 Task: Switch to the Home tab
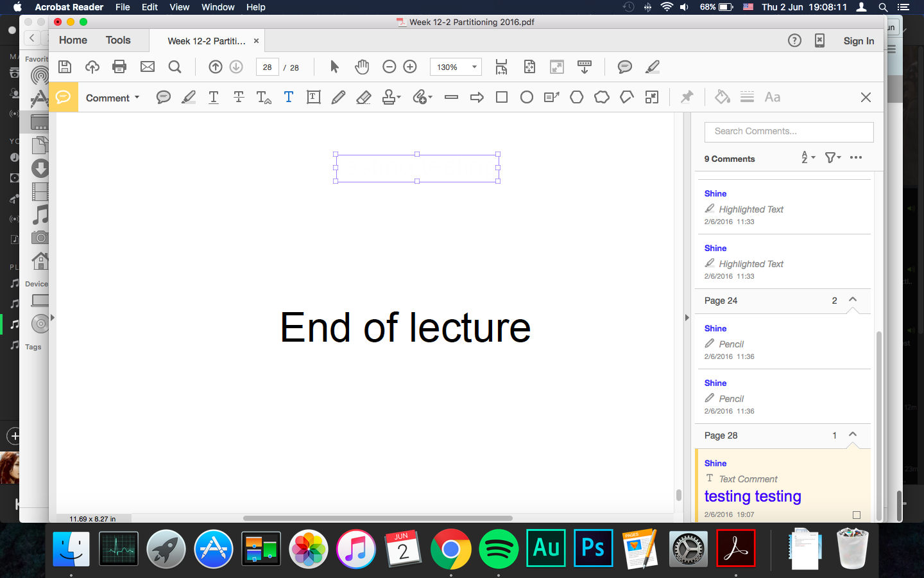[x=73, y=40]
